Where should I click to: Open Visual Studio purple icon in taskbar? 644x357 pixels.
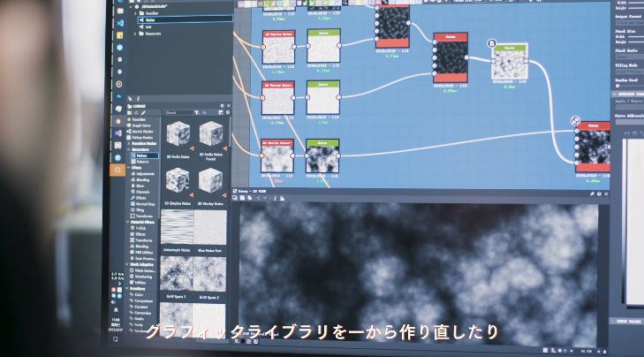(x=117, y=133)
